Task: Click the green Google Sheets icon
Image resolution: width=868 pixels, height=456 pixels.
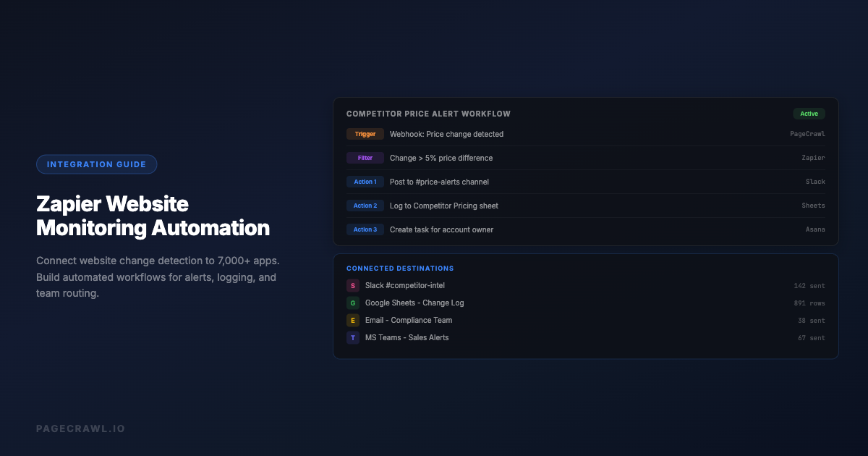Action: coord(353,303)
